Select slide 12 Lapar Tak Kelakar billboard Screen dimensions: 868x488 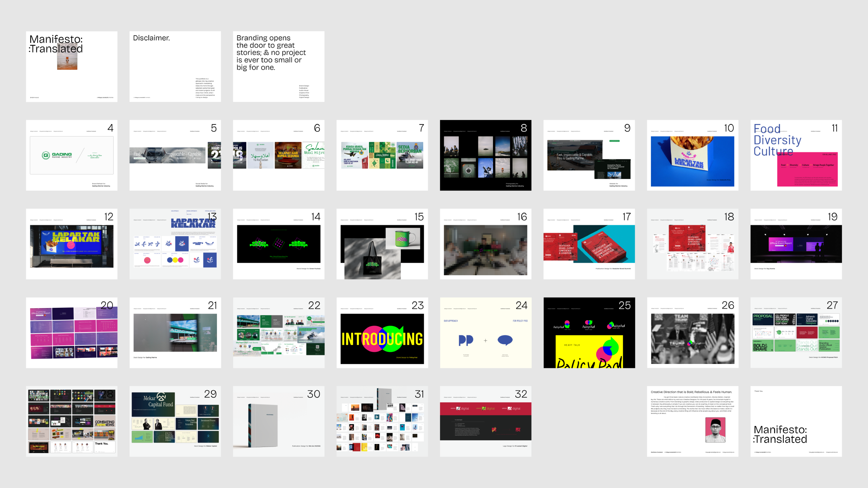click(72, 244)
